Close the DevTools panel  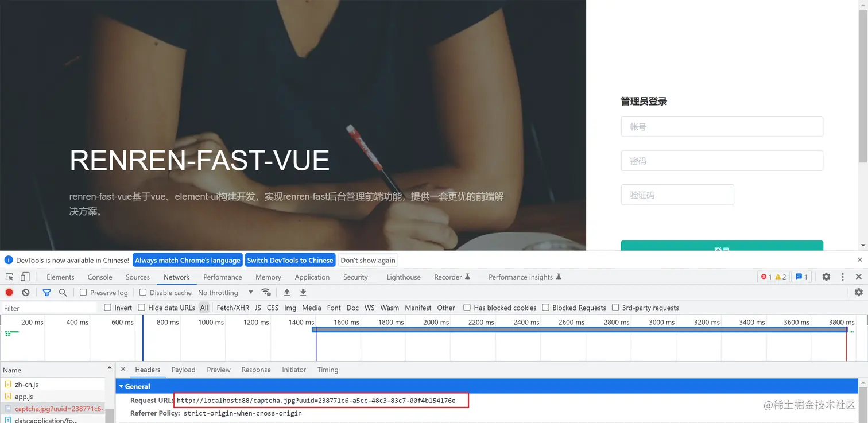tap(859, 277)
